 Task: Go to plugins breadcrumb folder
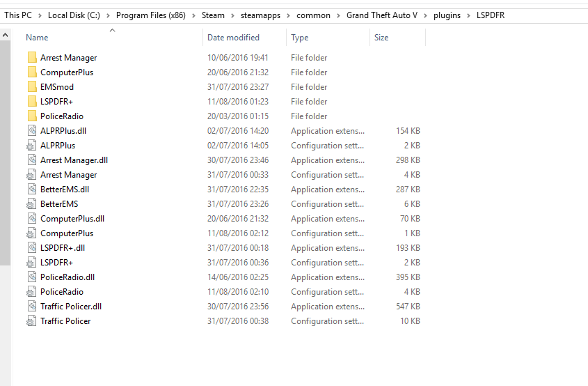click(x=447, y=15)
